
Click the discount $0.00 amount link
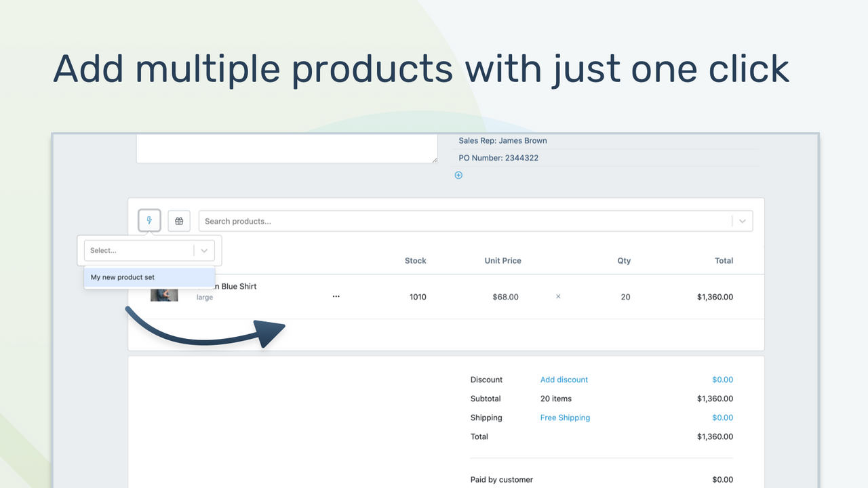(722, 380)
